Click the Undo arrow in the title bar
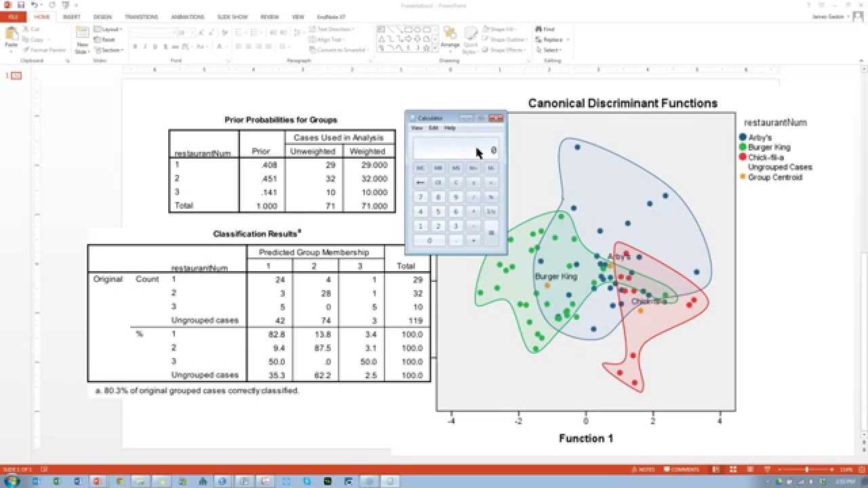The image size is (868, 488). point(35,5)
